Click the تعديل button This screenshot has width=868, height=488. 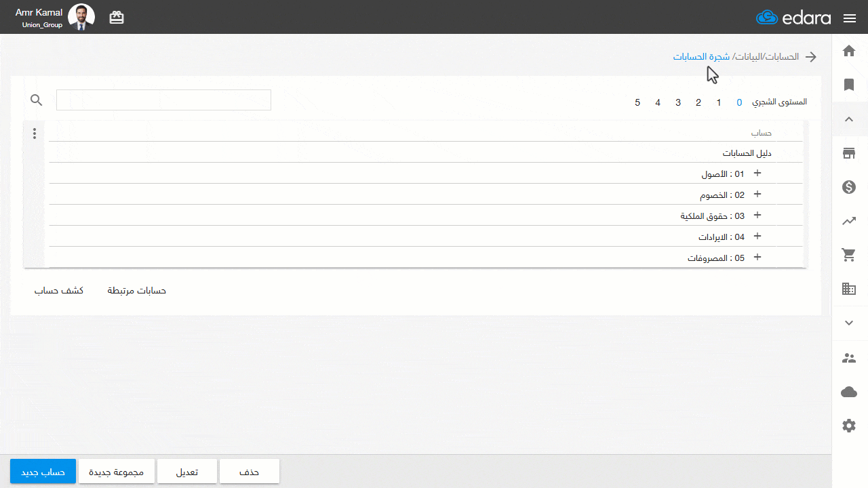(187, 472)
